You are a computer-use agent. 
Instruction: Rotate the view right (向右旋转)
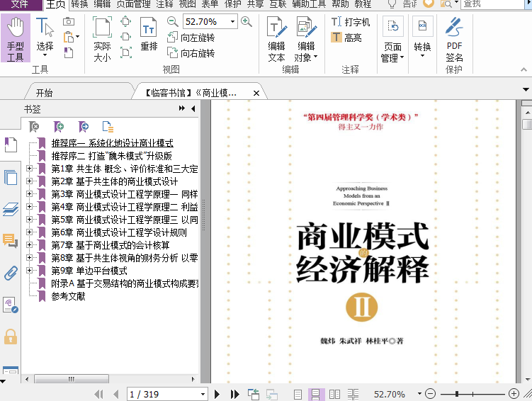coord(191,53)
